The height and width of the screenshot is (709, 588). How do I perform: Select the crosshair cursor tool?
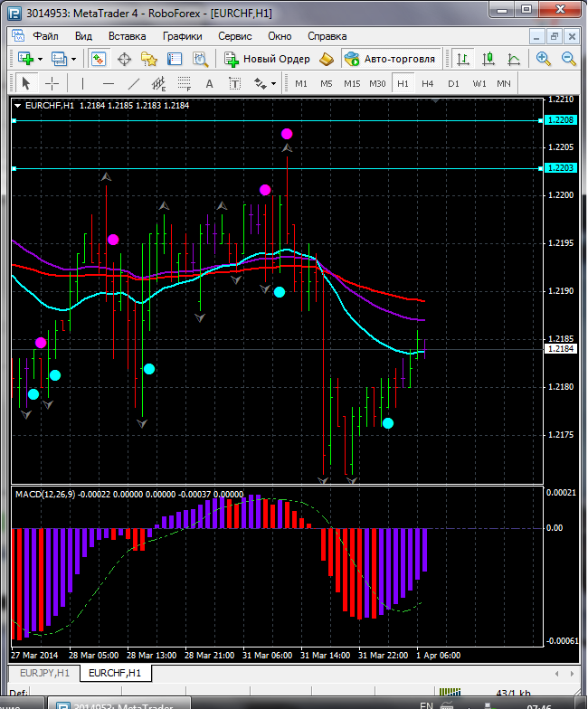pos(52,83)
